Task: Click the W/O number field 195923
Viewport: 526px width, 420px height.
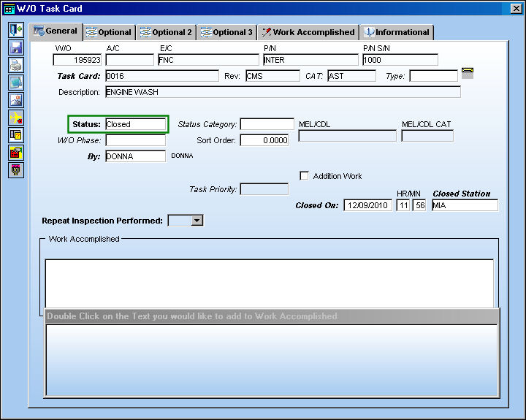Action: 77,60
